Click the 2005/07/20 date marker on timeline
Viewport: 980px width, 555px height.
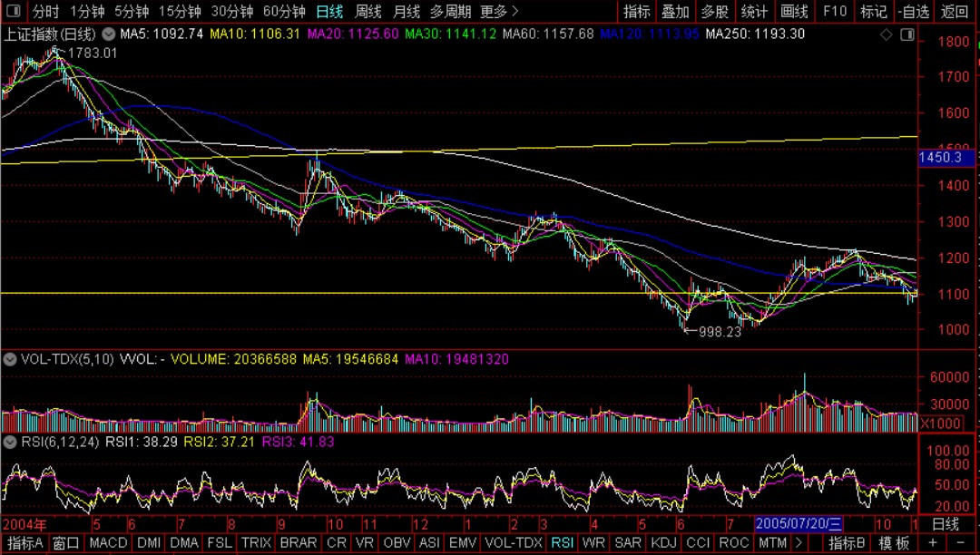click(x=799, y=523)
